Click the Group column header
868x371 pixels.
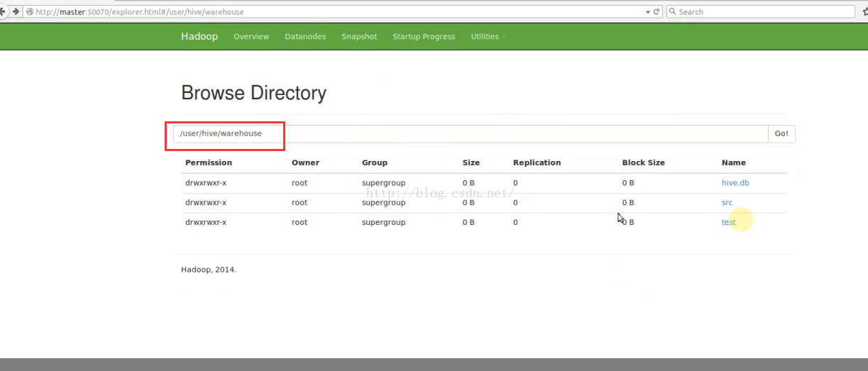coord(375,162)
